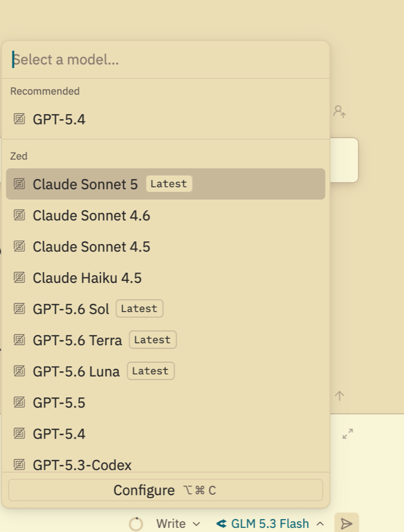Open the Write profile dropdown
The image size is (404, 532).
(178, 524)
